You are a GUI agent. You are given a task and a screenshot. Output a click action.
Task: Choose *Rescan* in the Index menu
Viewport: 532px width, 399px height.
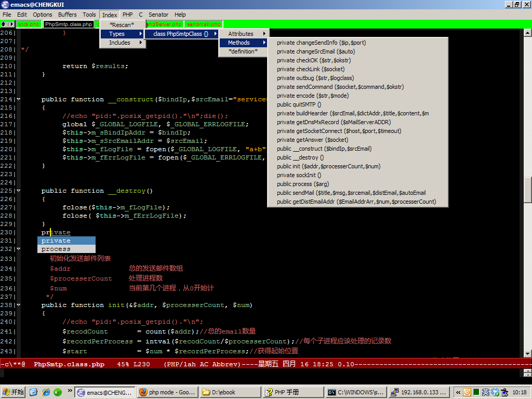123,25
